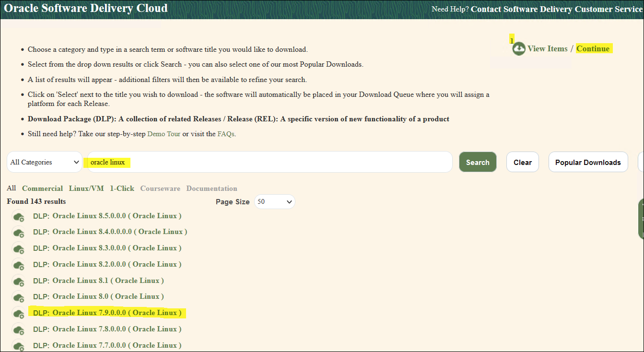644x352 pixels.
Task: Add Oracle Linux 8.1 via cloud icon
Action: click(19, 282)
